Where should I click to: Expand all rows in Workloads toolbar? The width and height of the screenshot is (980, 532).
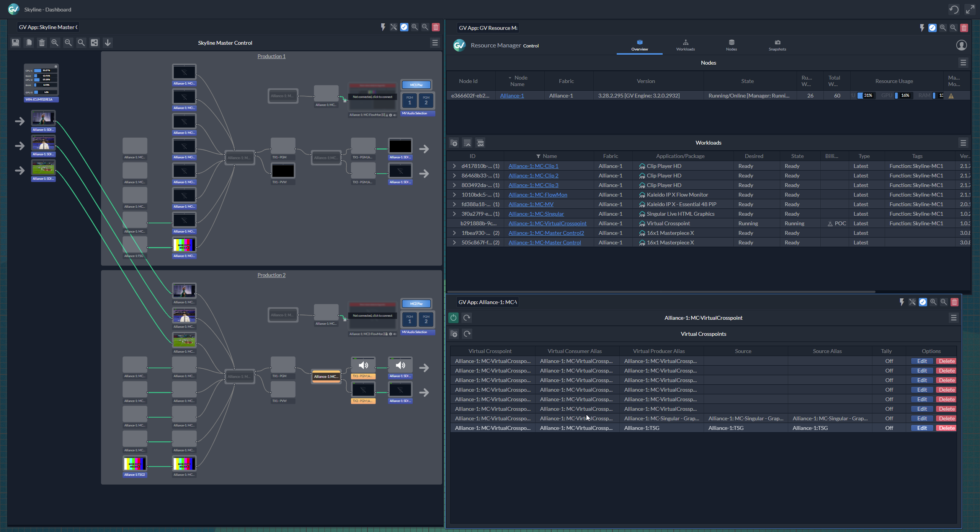pyautogui.click(x=480, y=143)
